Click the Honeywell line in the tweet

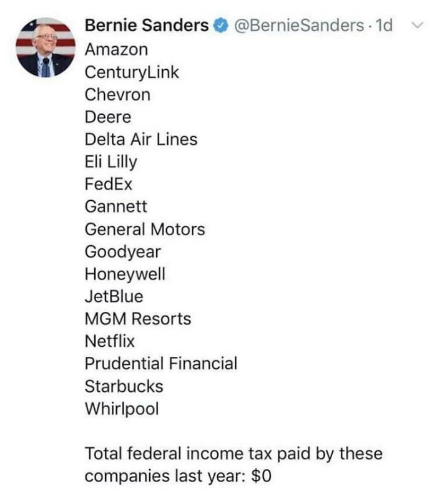point(125,274)
